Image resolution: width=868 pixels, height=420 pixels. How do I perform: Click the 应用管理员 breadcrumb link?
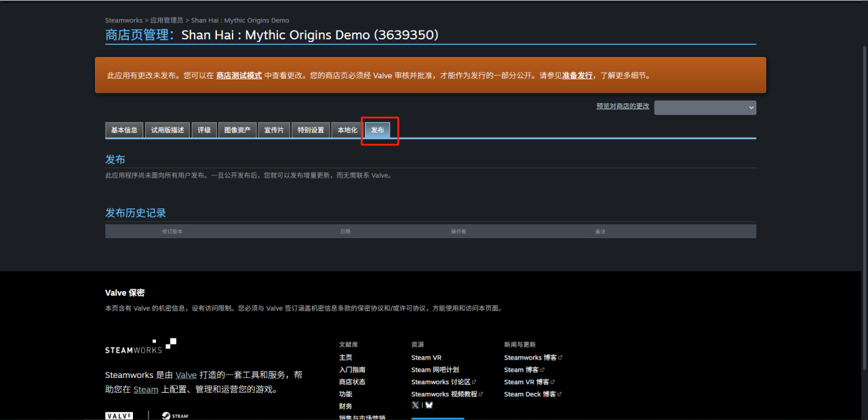click(166, 20)
